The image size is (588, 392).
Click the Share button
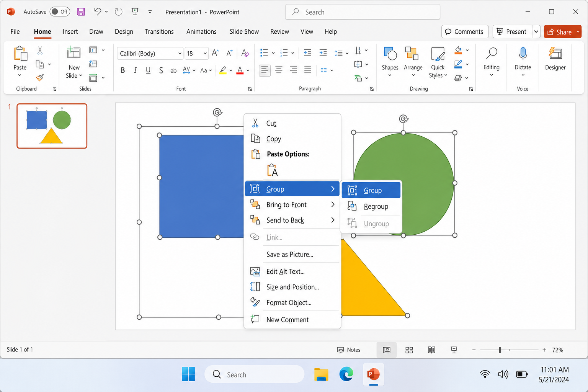pos(560,32)
